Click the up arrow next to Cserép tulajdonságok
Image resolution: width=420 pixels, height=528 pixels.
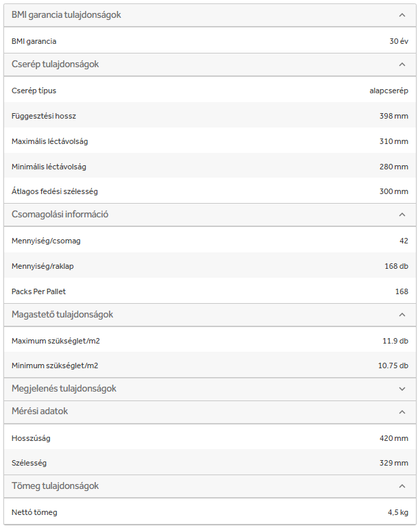click(402, 64)
